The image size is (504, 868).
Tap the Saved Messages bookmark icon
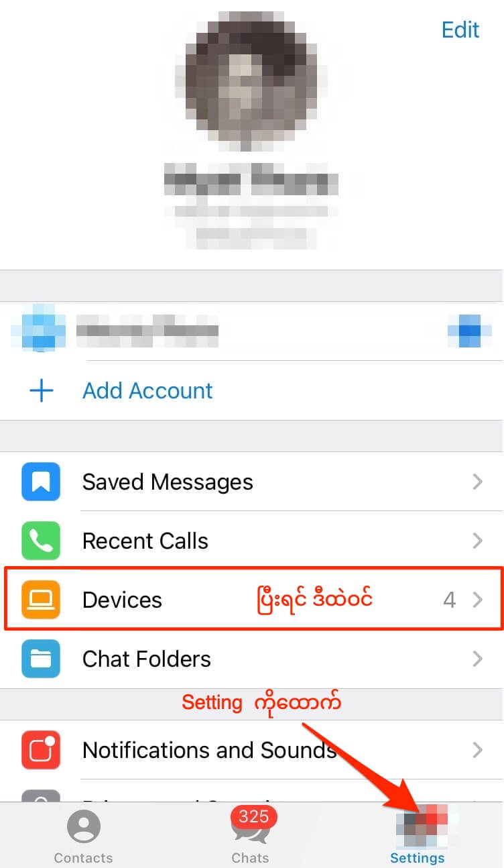click(41, 482)
